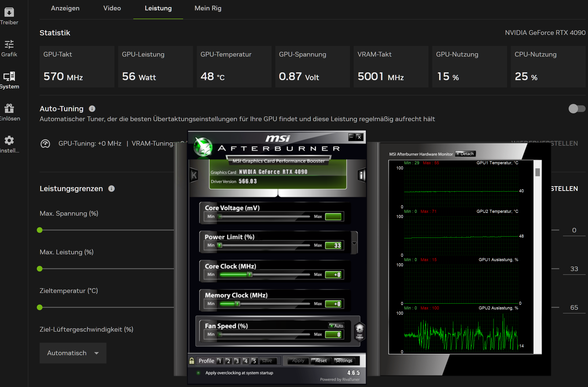Switch to the Video tab
The width and height of the screenshot is (588, 387).
coord(112,8)
